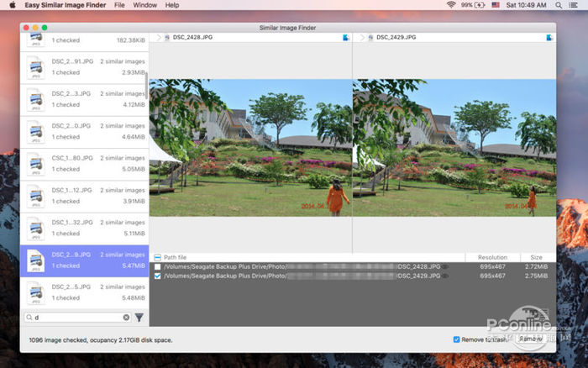This screenshot has height=368, width=588.
Task: Check the box for DSC_2428.JPG path row
Action: click(158, 265)
